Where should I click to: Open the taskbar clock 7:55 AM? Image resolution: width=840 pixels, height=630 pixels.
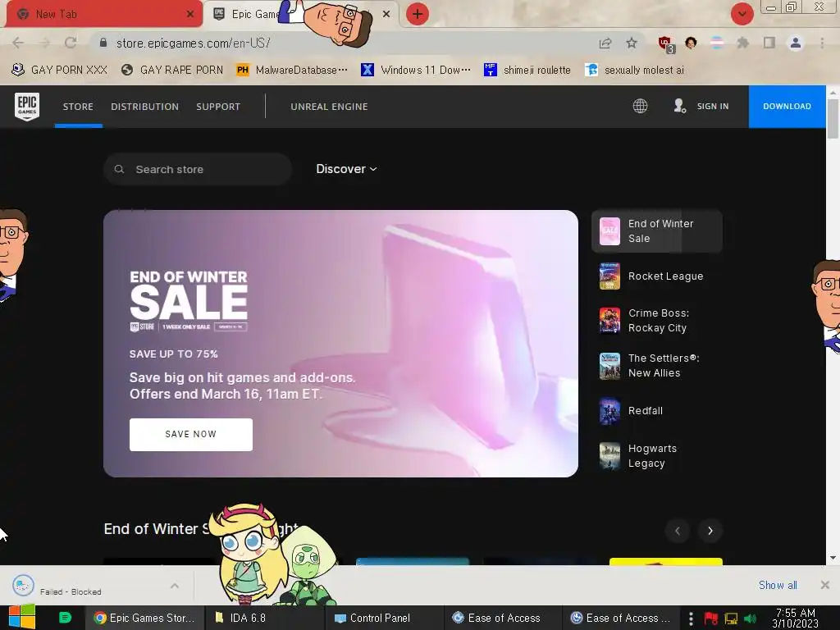(x=796, y=618)
